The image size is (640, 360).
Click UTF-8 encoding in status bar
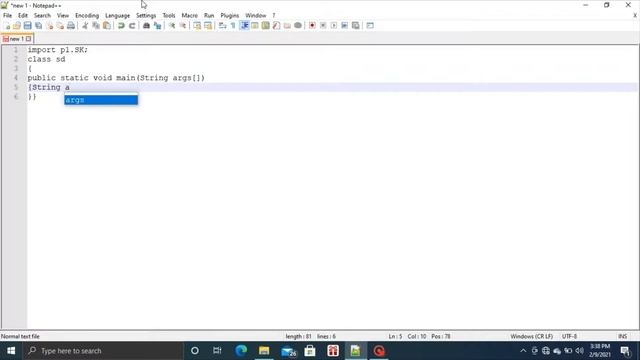(x=569, y=336)
